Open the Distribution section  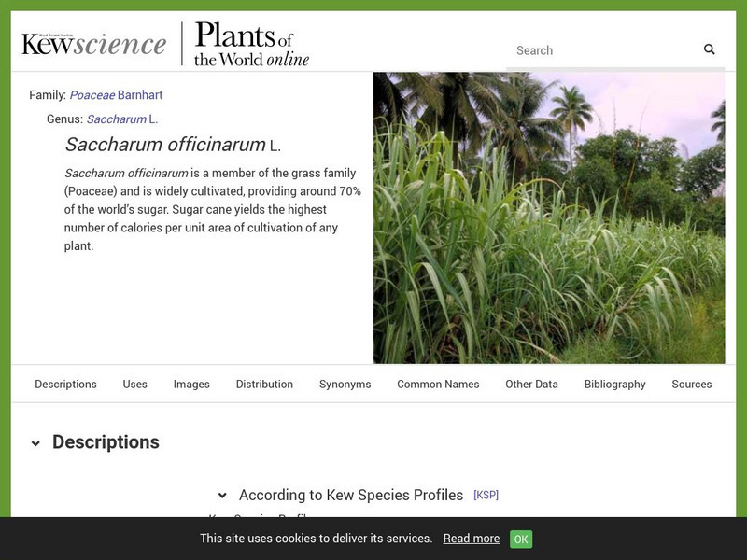pos(265,384)
